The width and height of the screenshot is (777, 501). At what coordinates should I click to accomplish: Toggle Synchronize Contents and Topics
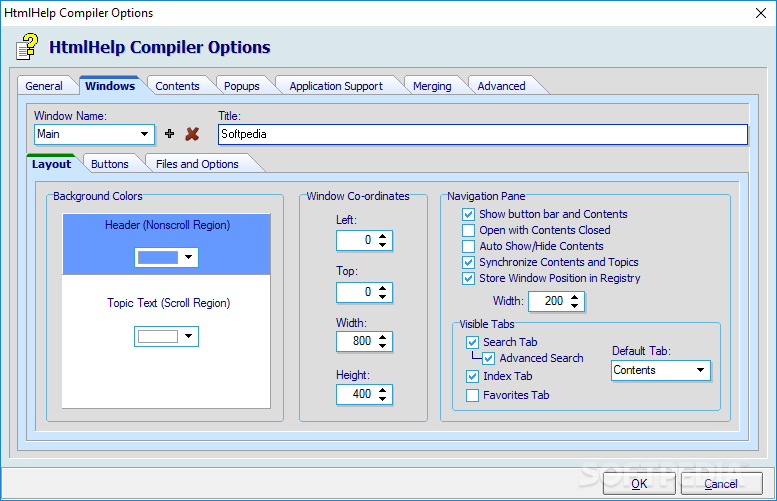(468, 262)
